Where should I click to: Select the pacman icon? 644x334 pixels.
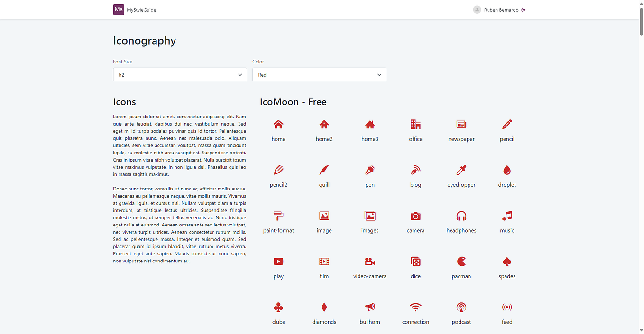coord(461,261)
